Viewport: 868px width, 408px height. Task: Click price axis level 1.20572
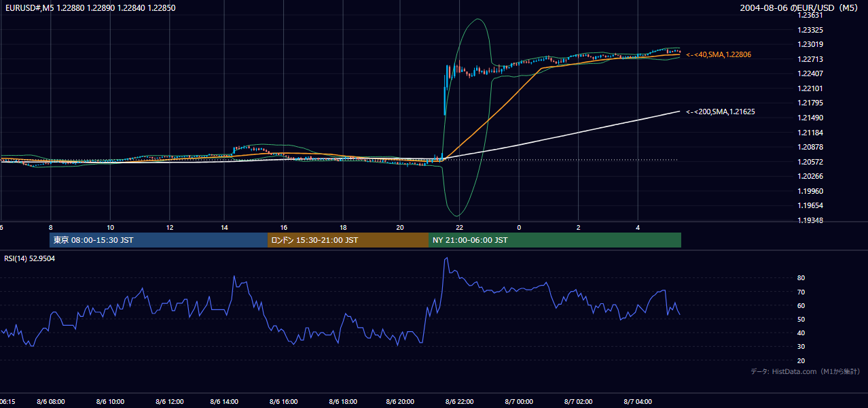(810, 162)
